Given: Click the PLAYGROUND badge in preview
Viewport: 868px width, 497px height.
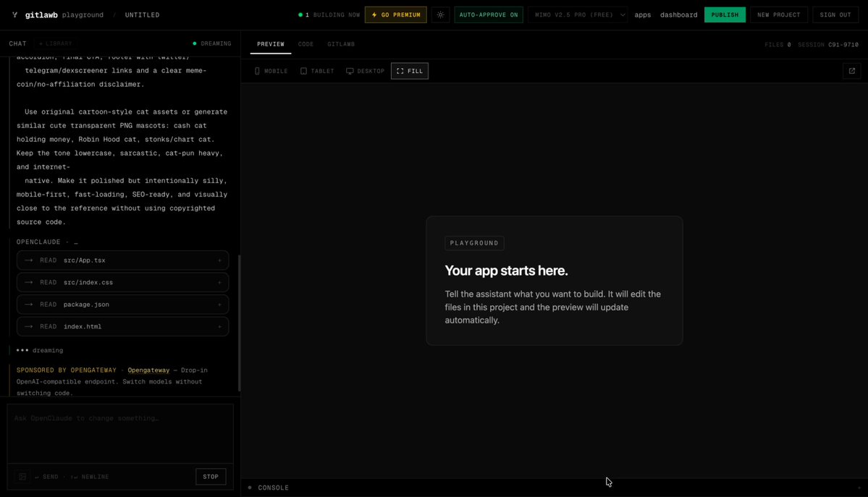Looking at the screenshot, I should pos(474,243).
